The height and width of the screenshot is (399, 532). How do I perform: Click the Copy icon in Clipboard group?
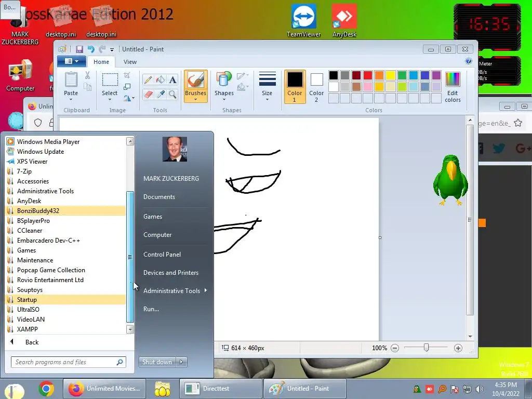pos(87,87)
